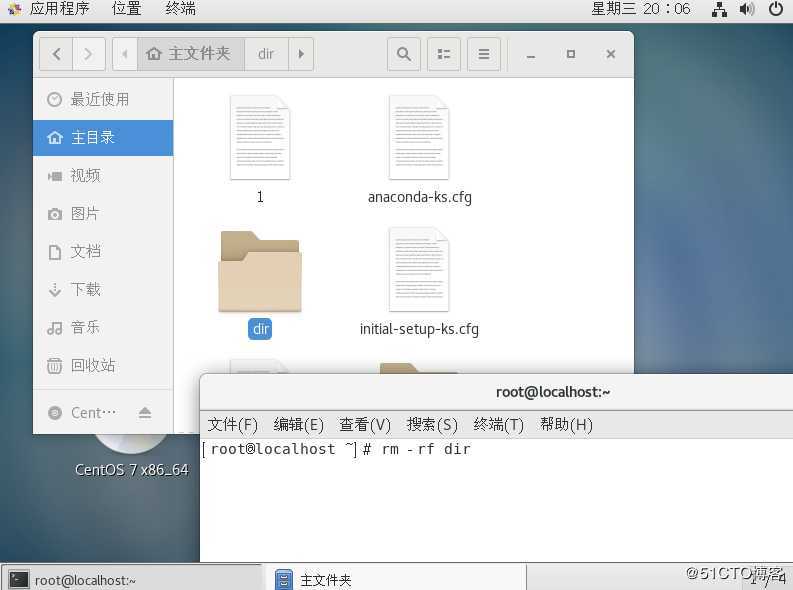Select the dir folder icon
The image size is (793, 590).
point(260,271)
